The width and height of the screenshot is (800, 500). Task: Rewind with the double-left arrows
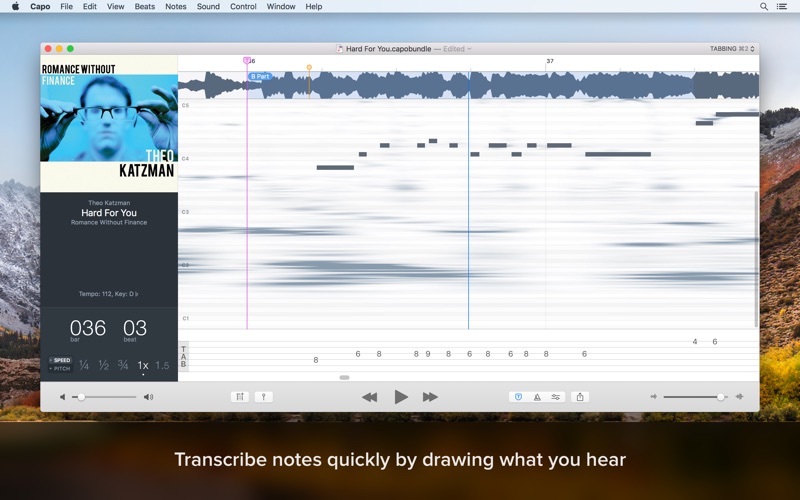point(369,397)
